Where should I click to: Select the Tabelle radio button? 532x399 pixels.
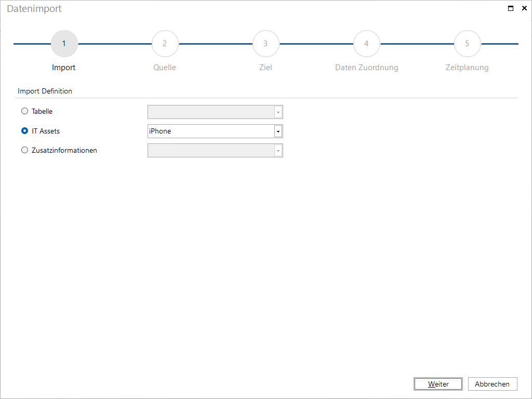coord(24,111)
